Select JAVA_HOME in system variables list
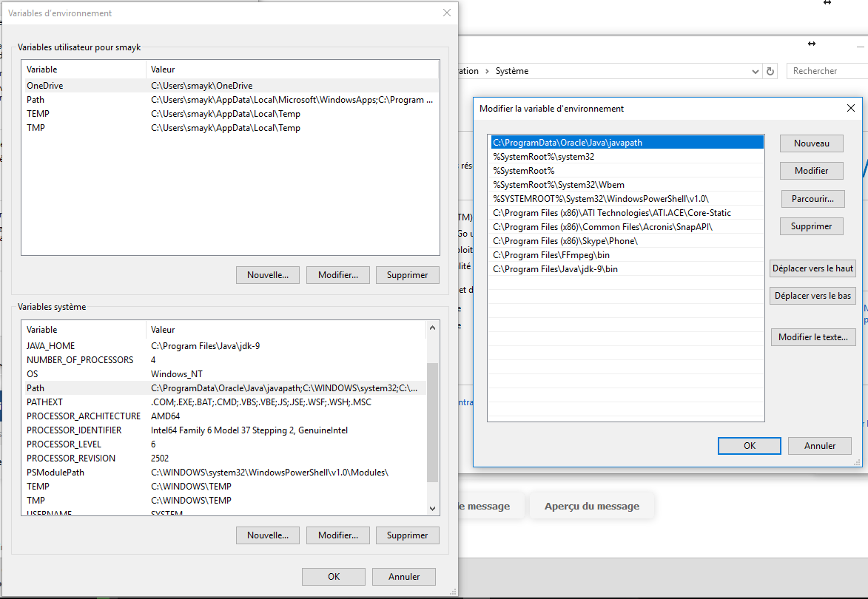The image size is (868, 599). (x=50, y=346)
